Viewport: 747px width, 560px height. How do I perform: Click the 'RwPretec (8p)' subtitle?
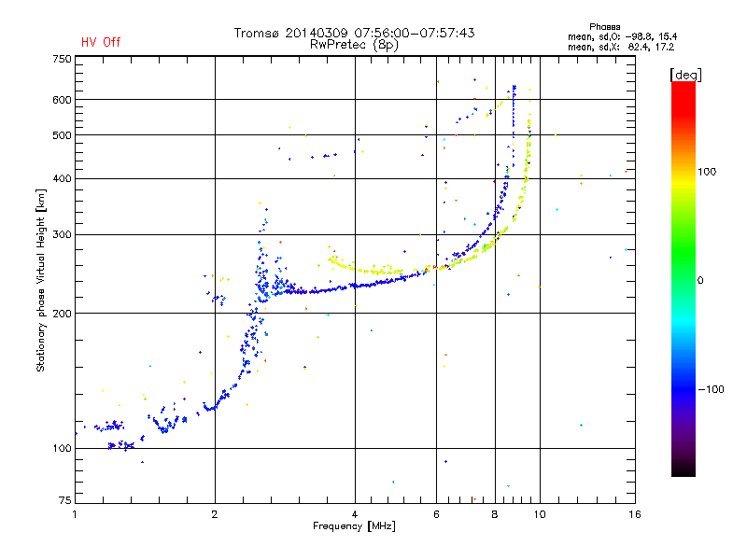pyautogui.click(x=354, y=45)
